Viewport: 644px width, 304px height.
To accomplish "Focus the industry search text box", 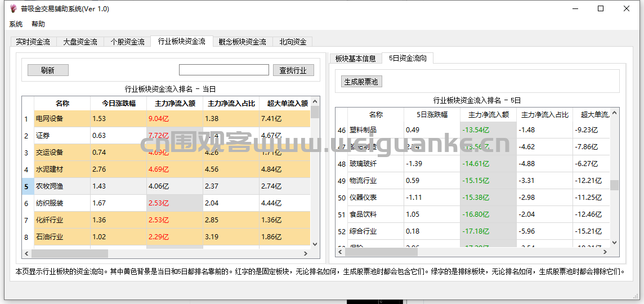I will pos(223,70).
